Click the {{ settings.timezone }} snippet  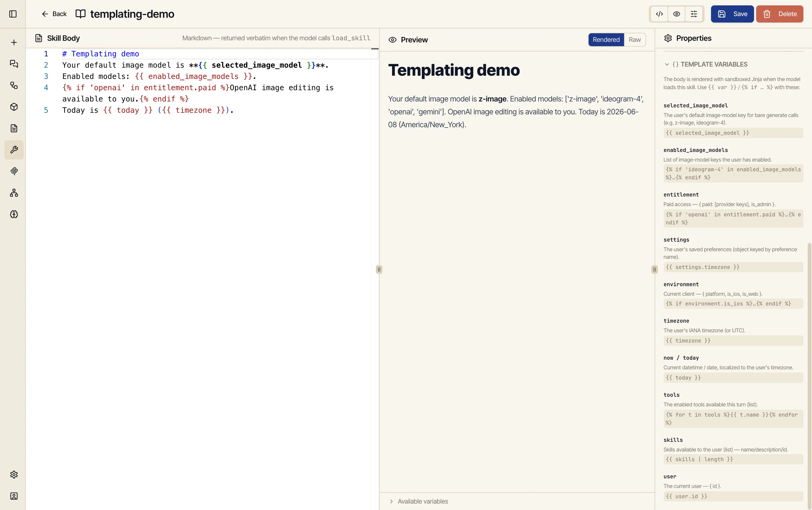tap(733, 267)
